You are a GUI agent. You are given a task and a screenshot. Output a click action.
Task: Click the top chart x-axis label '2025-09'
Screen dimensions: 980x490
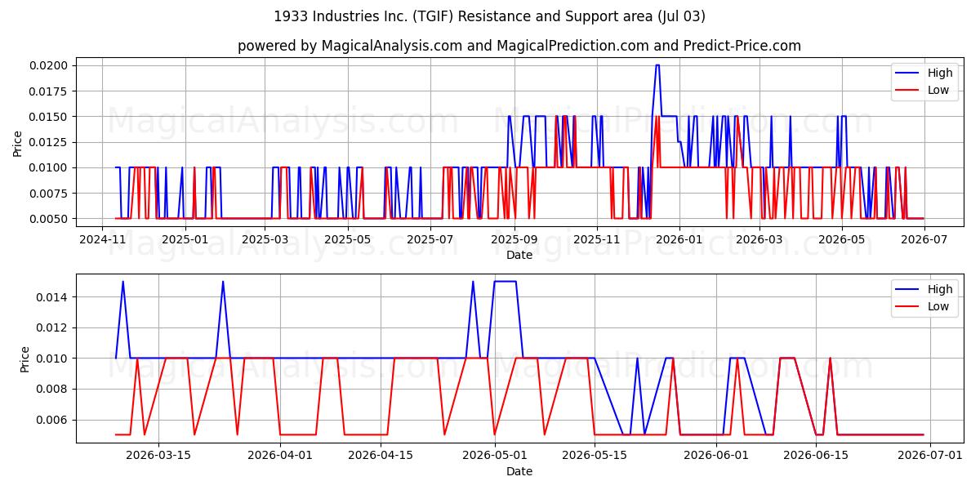[514, 240]
